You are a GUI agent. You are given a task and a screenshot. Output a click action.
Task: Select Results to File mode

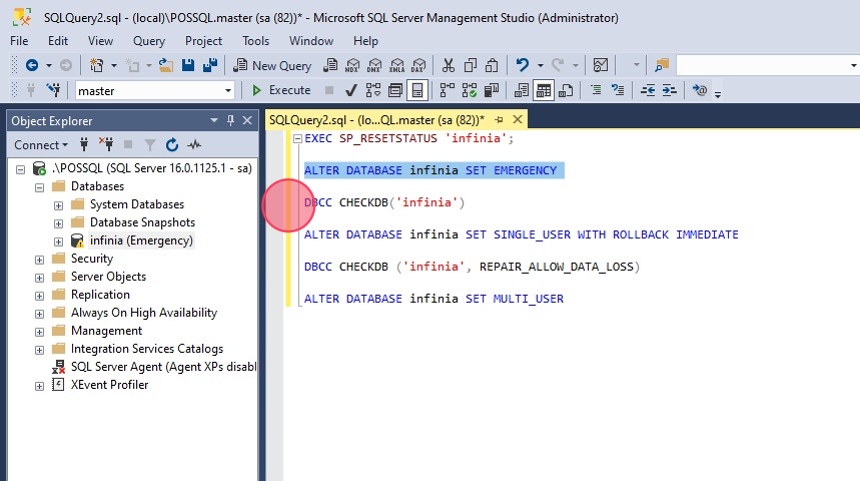[x=565, y=90]
